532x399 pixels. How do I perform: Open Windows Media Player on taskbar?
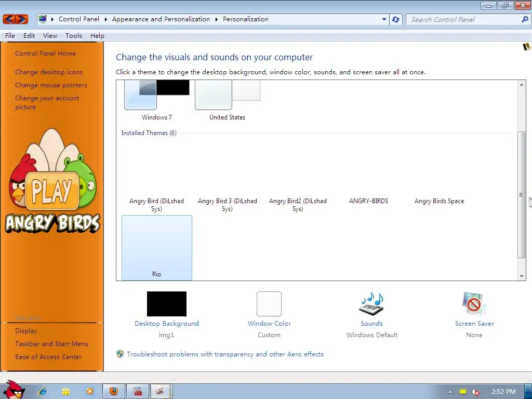(x=90, y=391)
